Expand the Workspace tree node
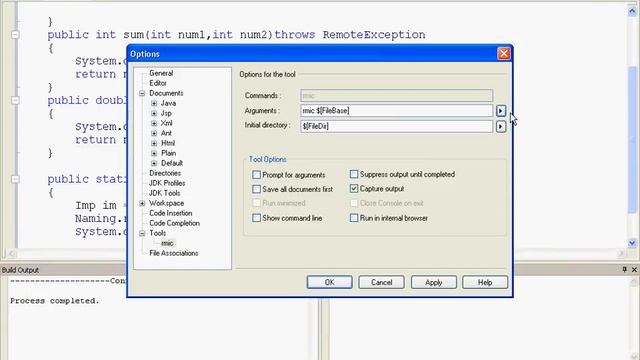 [142, 203]
